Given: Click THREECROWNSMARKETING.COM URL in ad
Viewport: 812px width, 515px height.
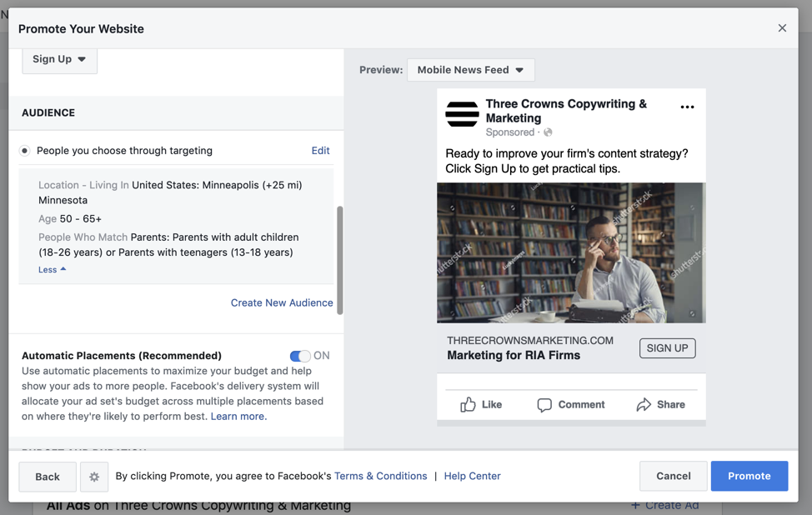Looking at the screenshot, I should (530, 341).
